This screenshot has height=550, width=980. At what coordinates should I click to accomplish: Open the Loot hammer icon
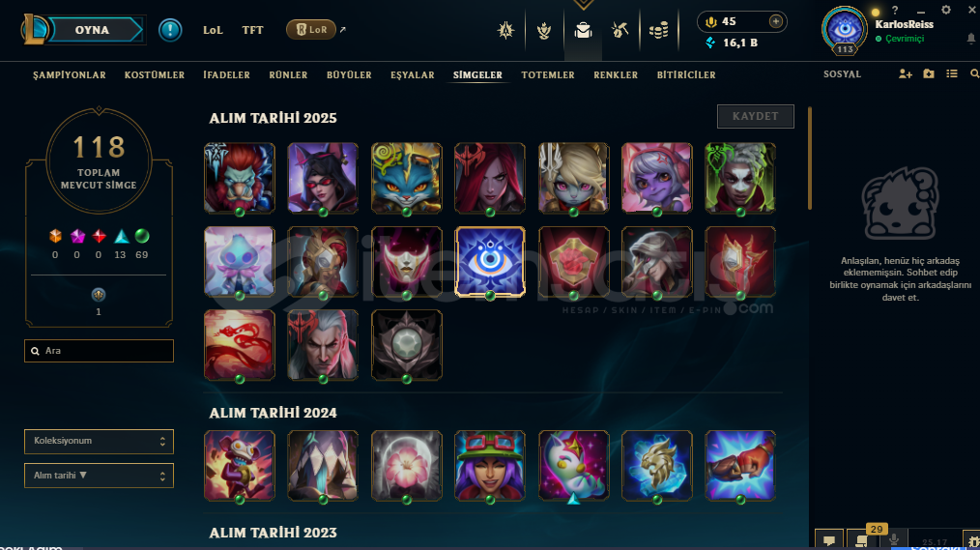[620, 30]
